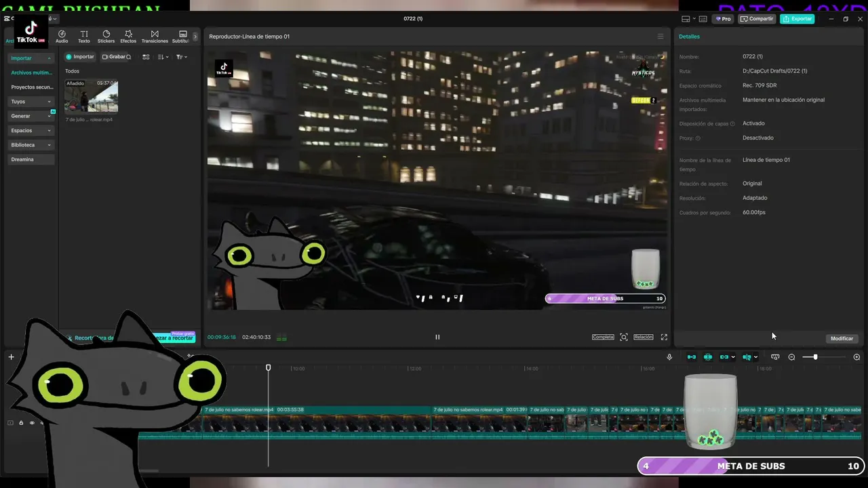
Task: Open the layout switcher icon in title bar
Action: tap(686, 19)
